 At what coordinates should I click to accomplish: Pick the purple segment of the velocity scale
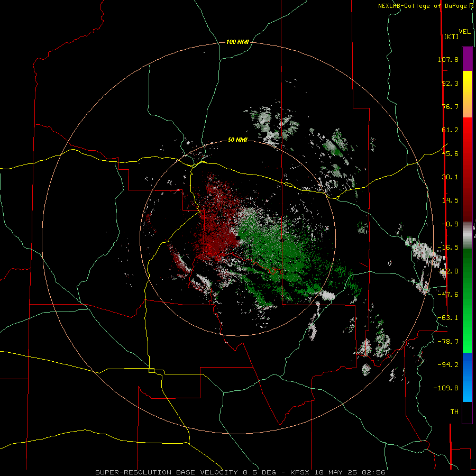(x=467, y=59)
